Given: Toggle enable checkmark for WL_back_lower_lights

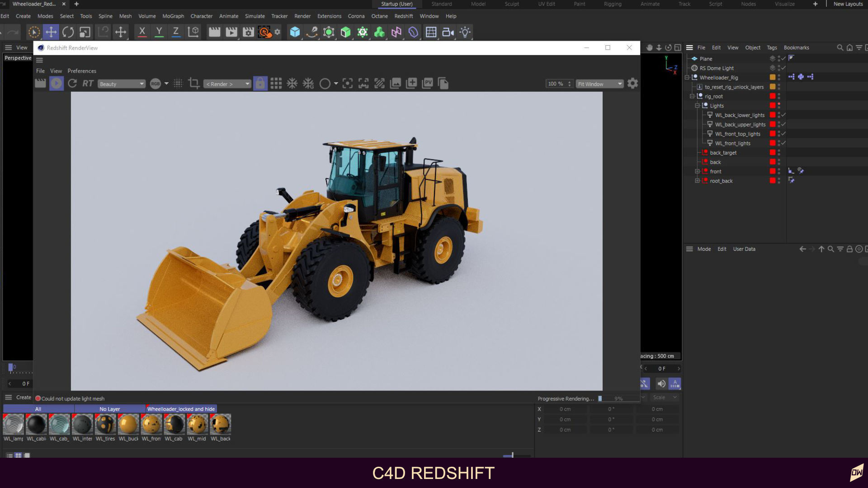Looking at the screenshot, I should click(783, 115).
